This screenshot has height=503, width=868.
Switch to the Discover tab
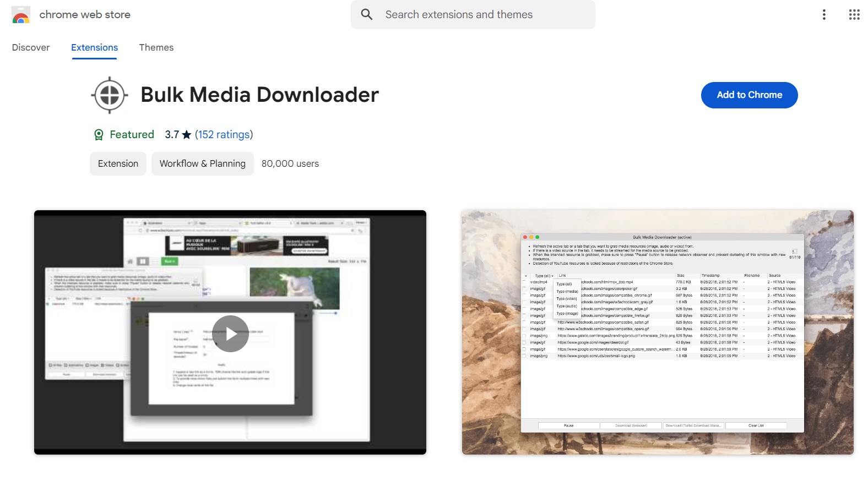pos(31,47)
